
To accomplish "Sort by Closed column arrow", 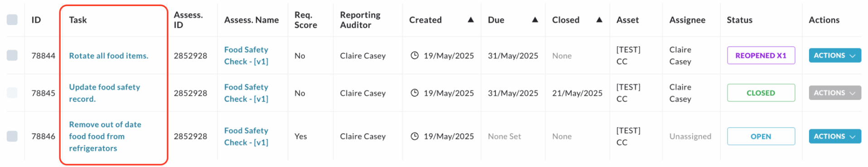I will tap(599, 20).
